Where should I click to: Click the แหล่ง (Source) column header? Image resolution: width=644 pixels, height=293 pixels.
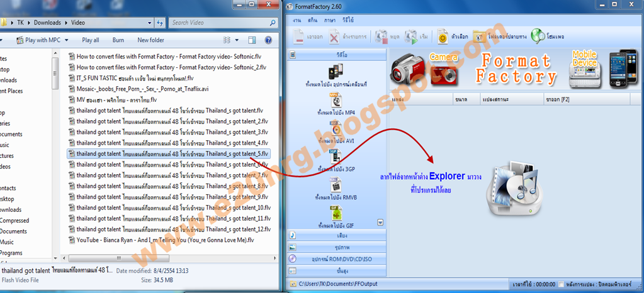coord(421,99)
